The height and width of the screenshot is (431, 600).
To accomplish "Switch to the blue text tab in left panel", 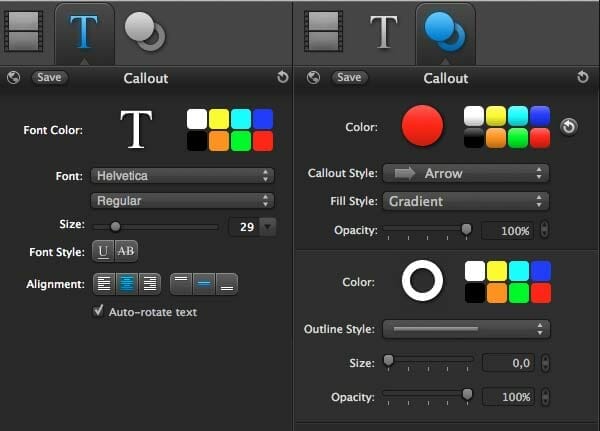I will pos(84,32).
